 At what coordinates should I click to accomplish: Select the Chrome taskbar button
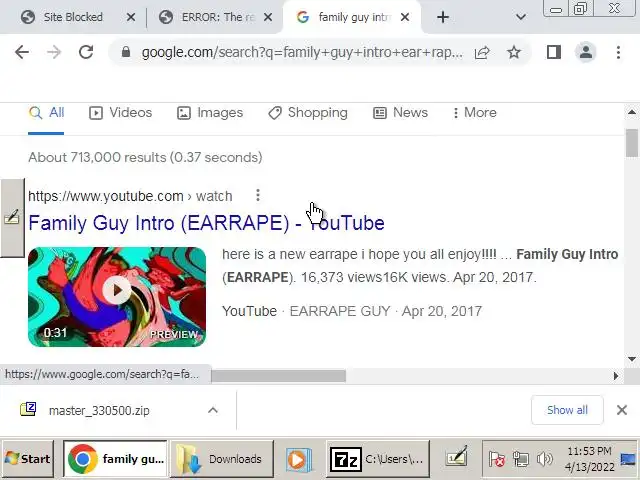point(115,459)
